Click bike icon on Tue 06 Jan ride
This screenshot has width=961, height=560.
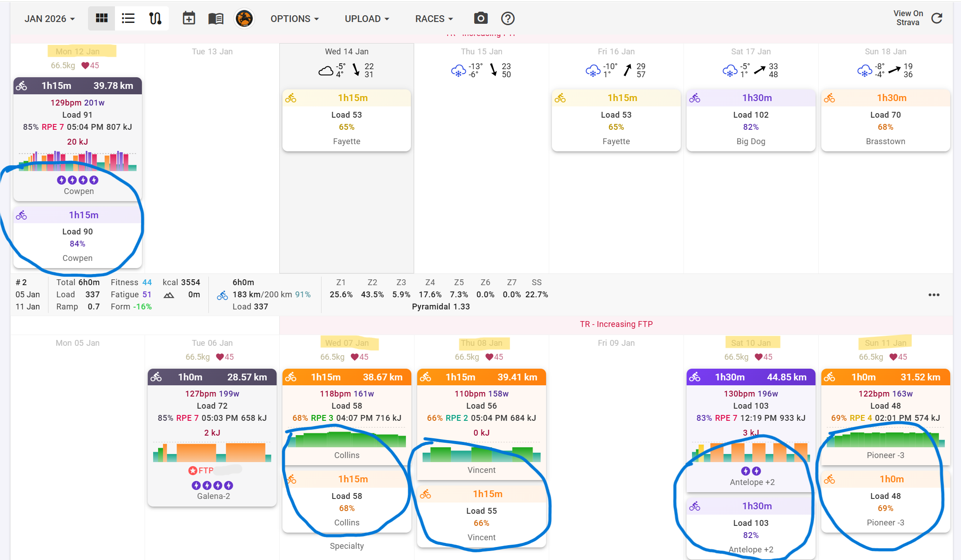tap(156, 377)
